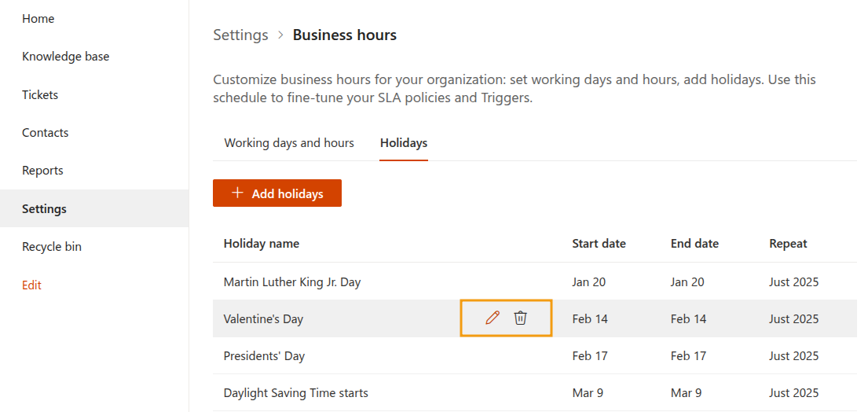Select Settings in the sidebar
The height and width of the screenshot is (412, 868).
tap(44, 208)
